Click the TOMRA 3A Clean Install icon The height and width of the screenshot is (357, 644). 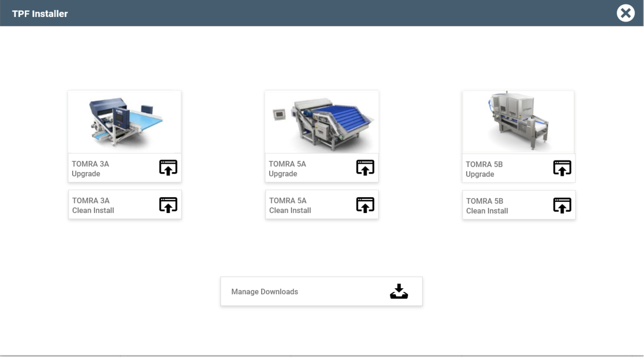pyautogui.click(x=168, y=205)
